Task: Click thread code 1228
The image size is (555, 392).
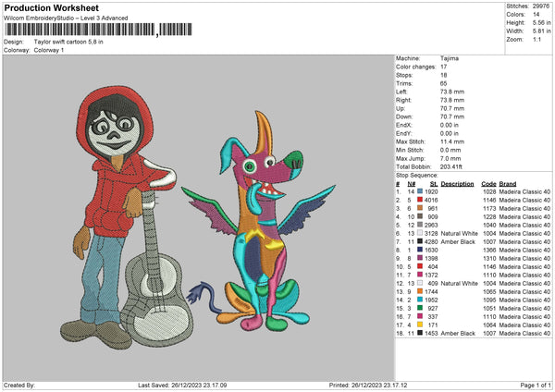Action: pos(489,216)
